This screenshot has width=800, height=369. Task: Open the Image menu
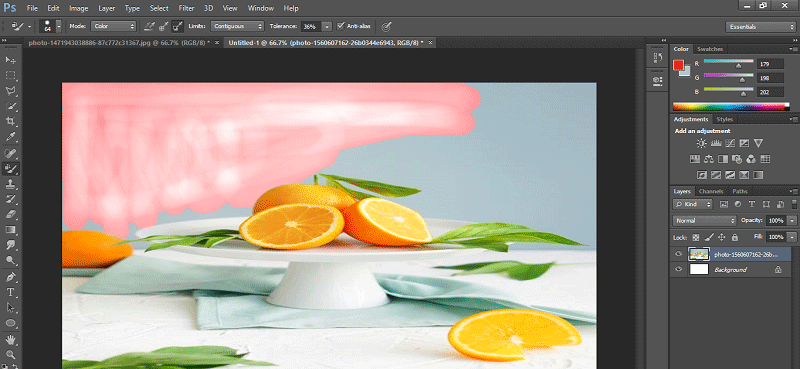point(79,8)
